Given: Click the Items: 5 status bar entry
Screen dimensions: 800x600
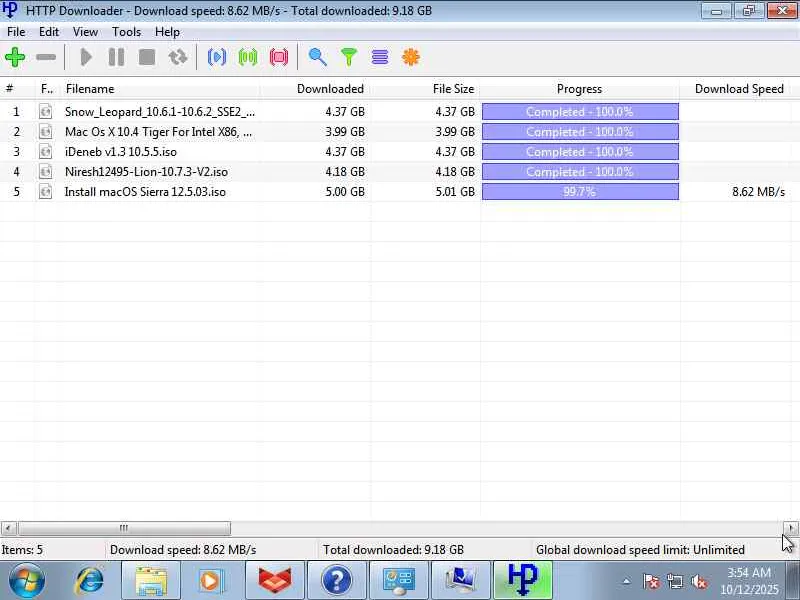Looking at the screenshot, I should tap(22, 550).
